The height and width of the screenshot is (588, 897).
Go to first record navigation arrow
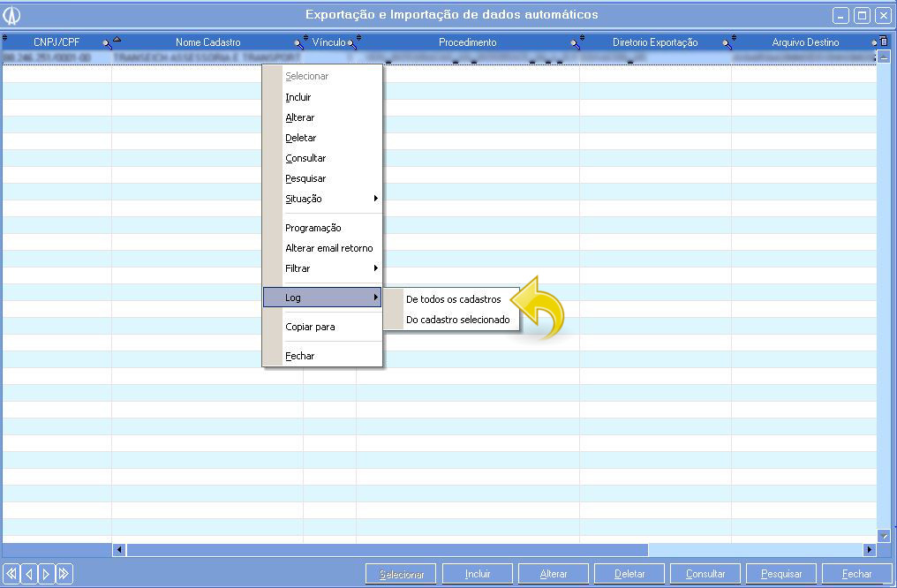pos(11,574)
